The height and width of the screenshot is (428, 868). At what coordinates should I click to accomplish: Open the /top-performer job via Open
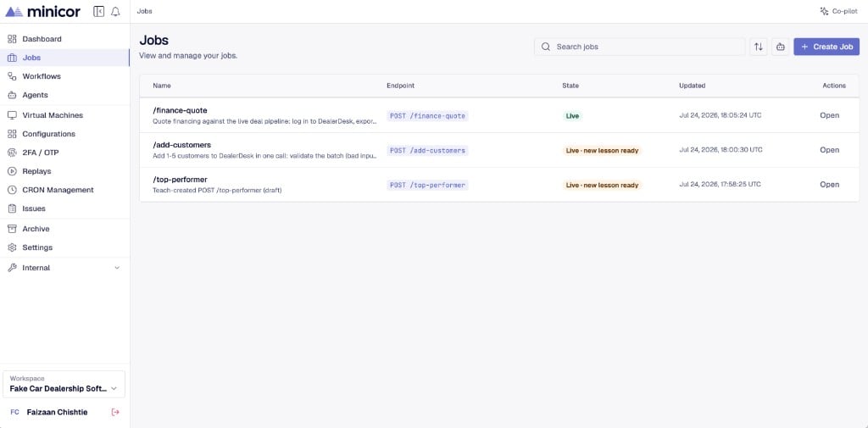[x=829, y=185]
